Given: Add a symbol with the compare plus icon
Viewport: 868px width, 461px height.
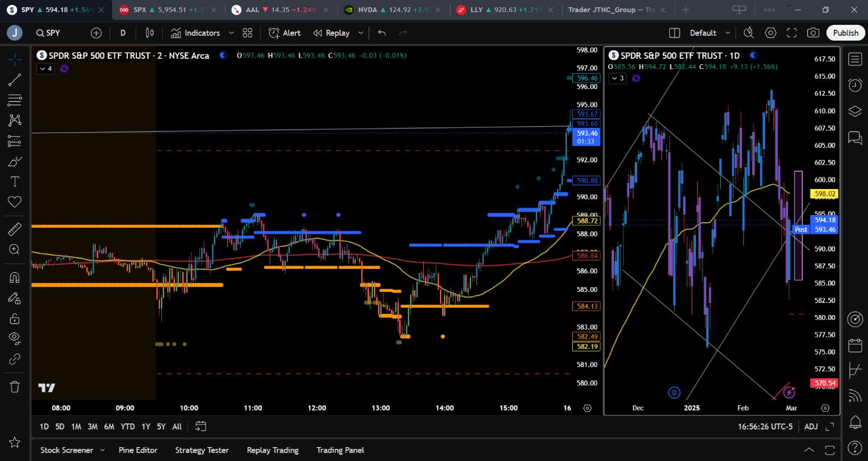Looking at the screenshot, I should coord(96,33).
